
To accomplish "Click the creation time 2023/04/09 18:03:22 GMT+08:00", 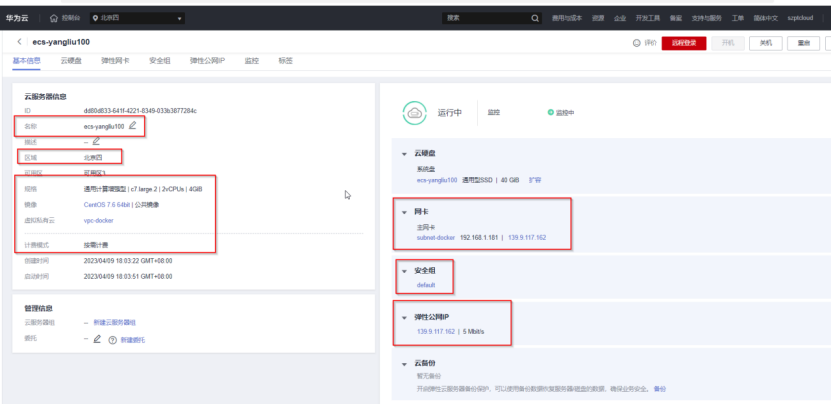I will (128, 261).
